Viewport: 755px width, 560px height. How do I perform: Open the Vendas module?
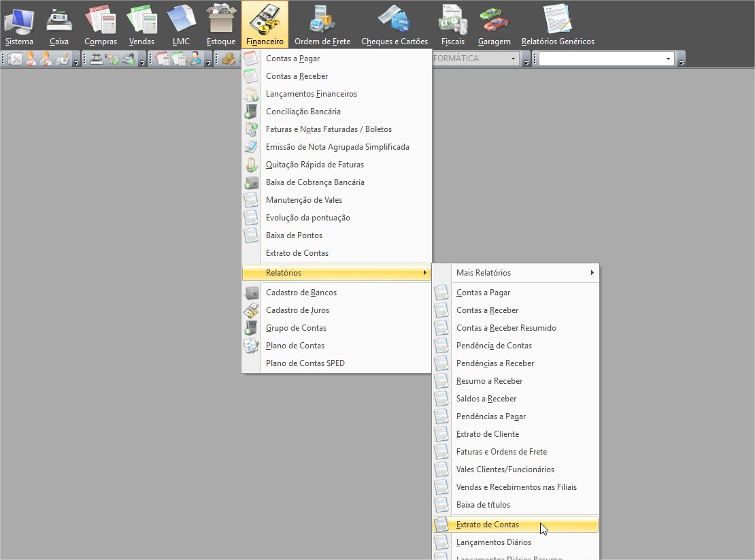click(x=141, y=24)
